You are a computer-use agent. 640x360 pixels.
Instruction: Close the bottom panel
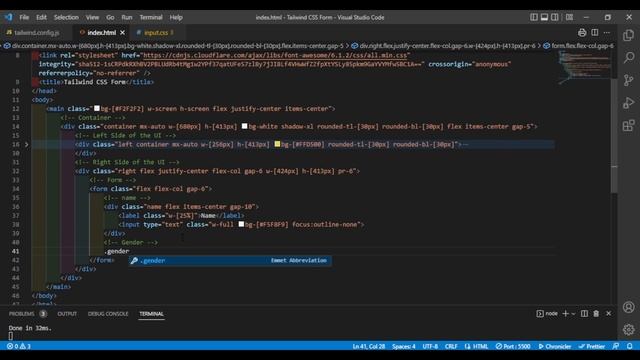click(609, 313)
